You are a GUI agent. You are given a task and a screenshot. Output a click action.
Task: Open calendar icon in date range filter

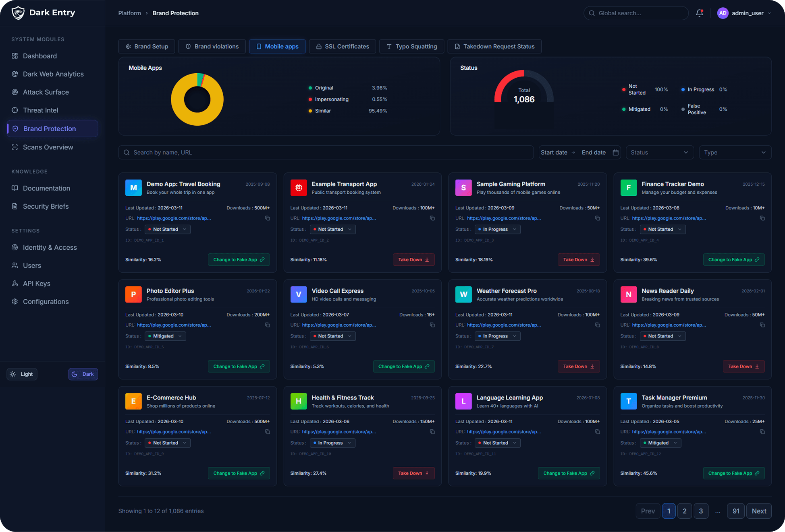point(615,152)
